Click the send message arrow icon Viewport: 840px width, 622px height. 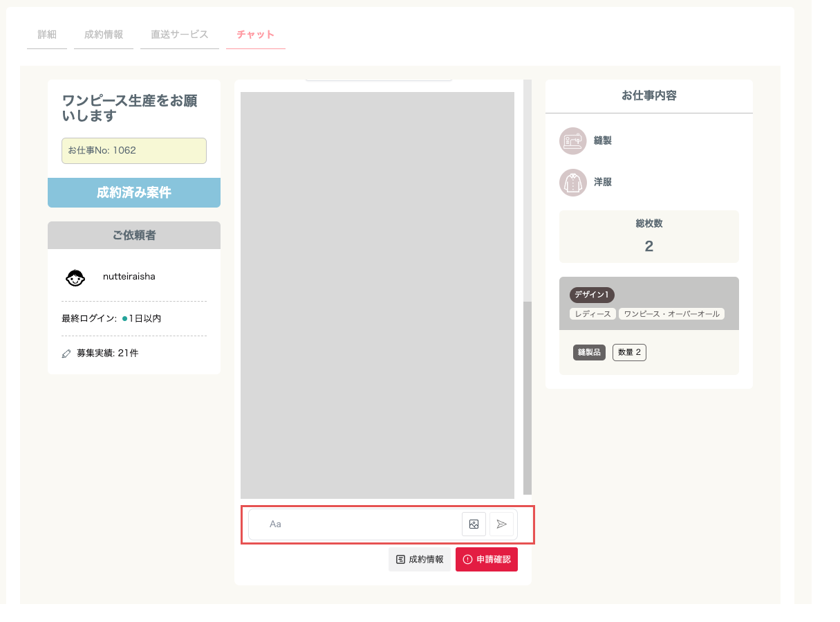coord(501,524)
